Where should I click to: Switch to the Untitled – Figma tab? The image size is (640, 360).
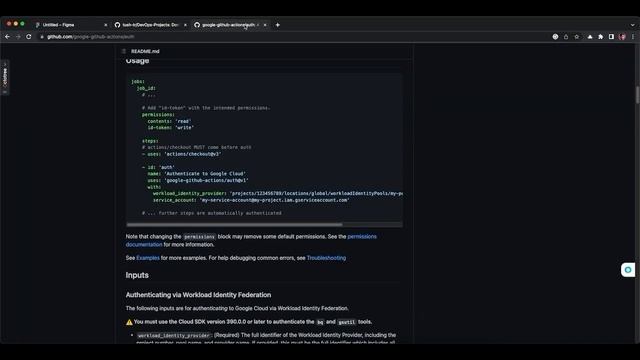click(x=58, y=25)
